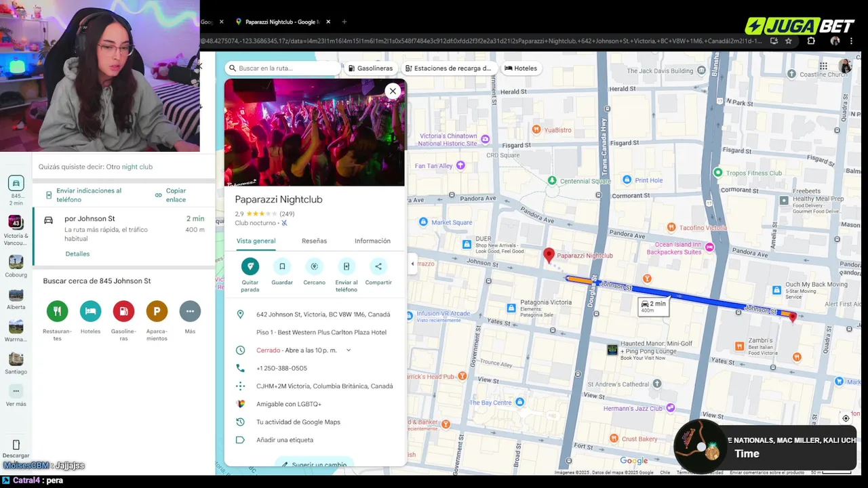This screenshot has width=868, height=488.
Task: Click the driving route sidebar icon
Action: pyautogui.click(x=16, y=184)
